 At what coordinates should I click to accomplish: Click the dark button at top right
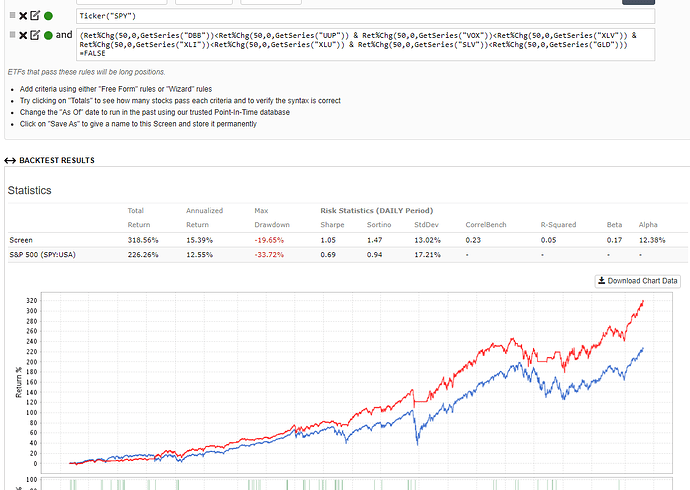coord(667,1)
